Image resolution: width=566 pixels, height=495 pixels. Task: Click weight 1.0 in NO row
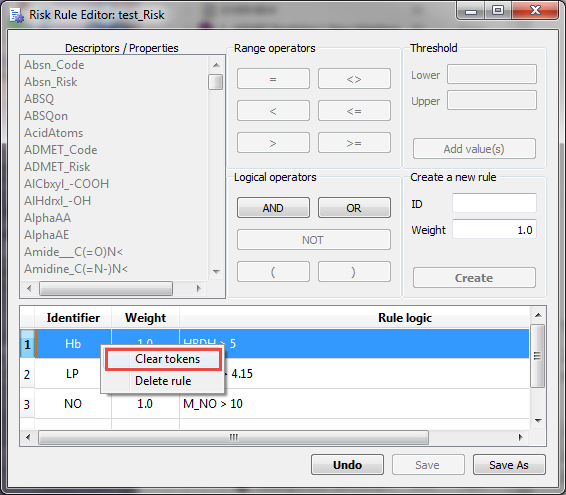(145, 404)
